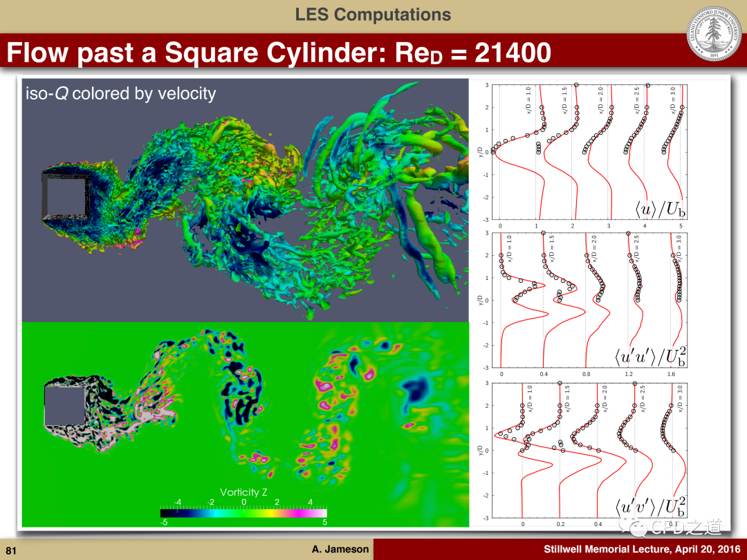Select the 'LES Computations' slide header text
This screenshot has height=560, width=747.
(373, 15)
